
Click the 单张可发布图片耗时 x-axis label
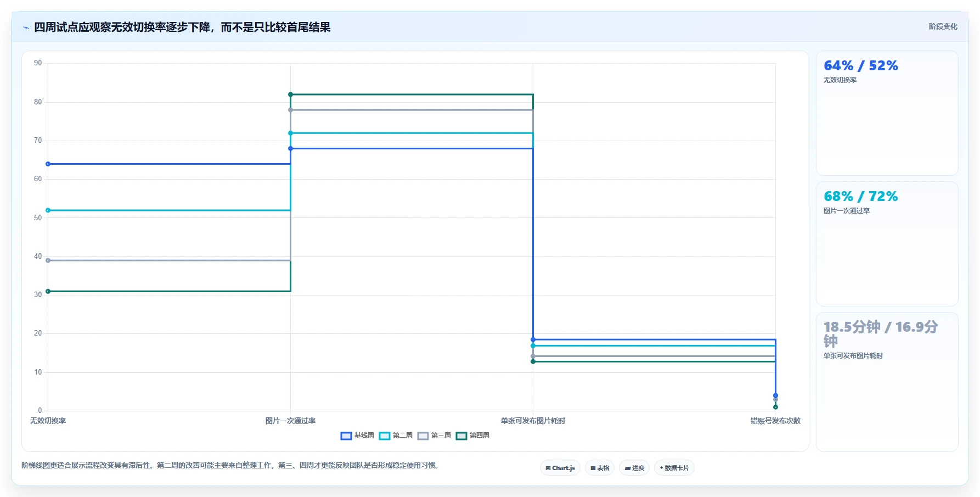[533, 421]
